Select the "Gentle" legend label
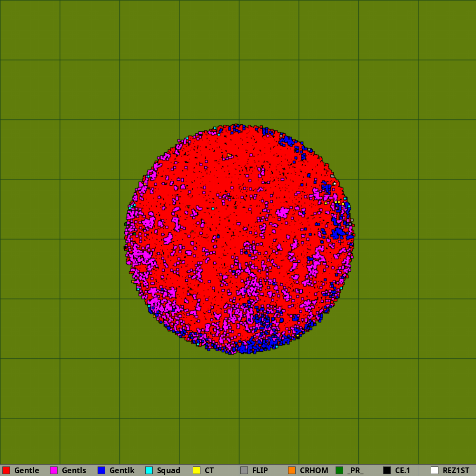The image size is (476, 476). pos(27,470)
